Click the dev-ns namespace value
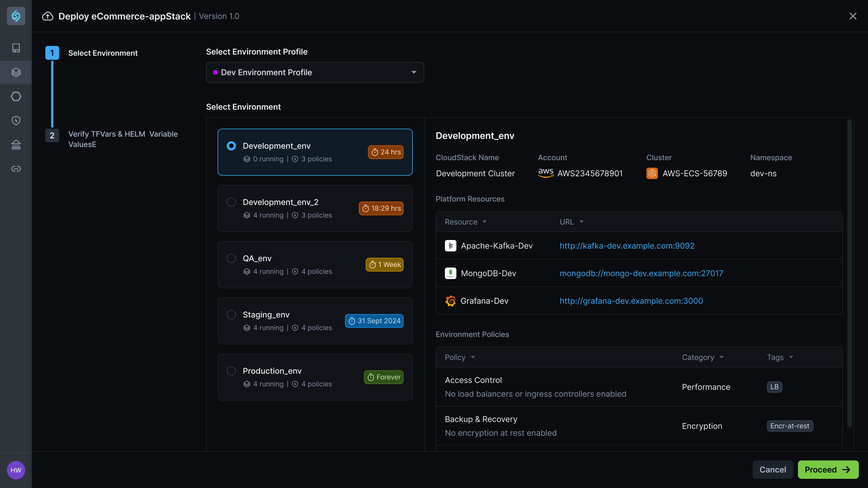Screen dimensions: 868x488 point(763,173)
